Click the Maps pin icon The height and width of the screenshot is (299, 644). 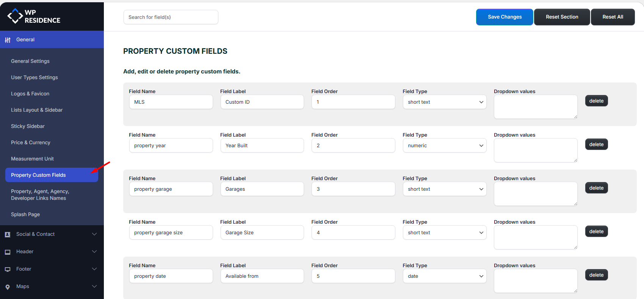8,287
